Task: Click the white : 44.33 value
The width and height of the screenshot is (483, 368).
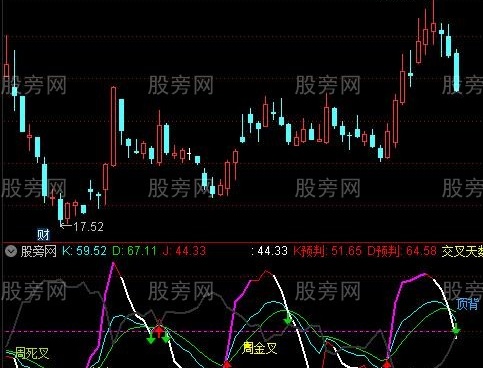Action: tap(269, 251)
